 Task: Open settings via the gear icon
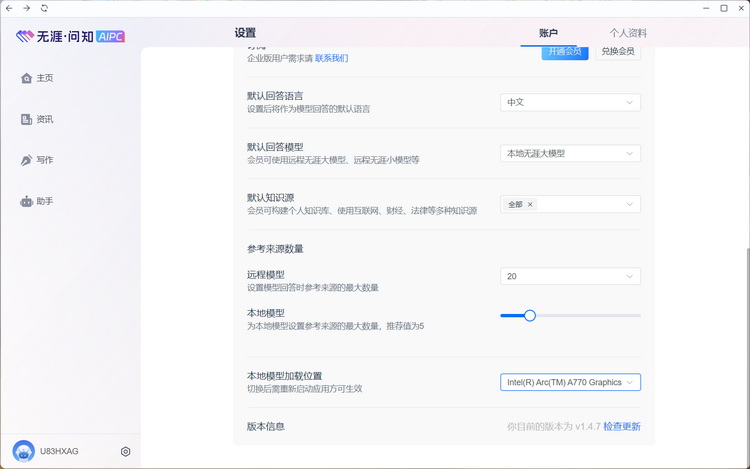[x=125, y=451]
